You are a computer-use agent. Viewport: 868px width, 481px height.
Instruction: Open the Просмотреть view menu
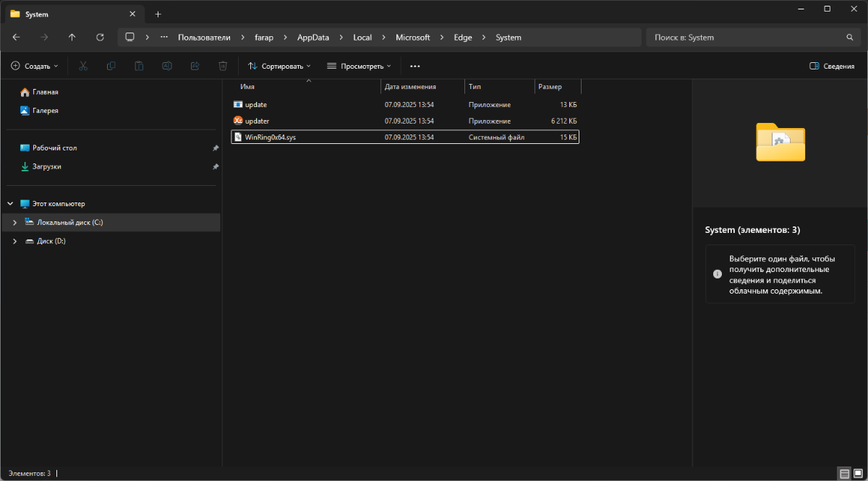[x=359, y=66]
